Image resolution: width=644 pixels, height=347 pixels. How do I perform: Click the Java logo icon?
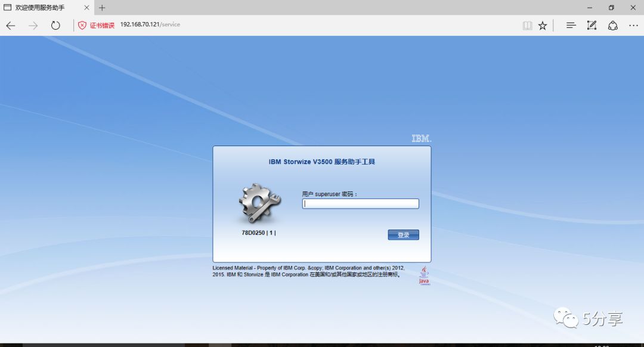[x=424, y=275]
